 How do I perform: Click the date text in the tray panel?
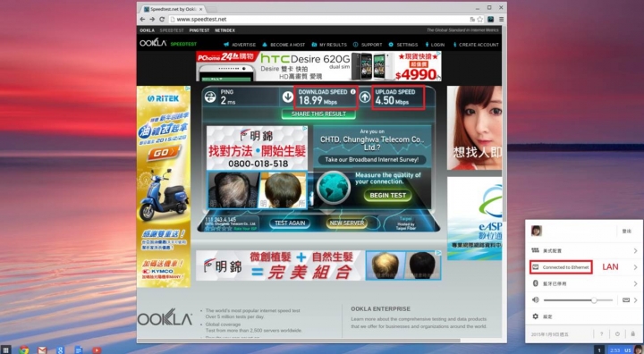[x=549, y=334]
